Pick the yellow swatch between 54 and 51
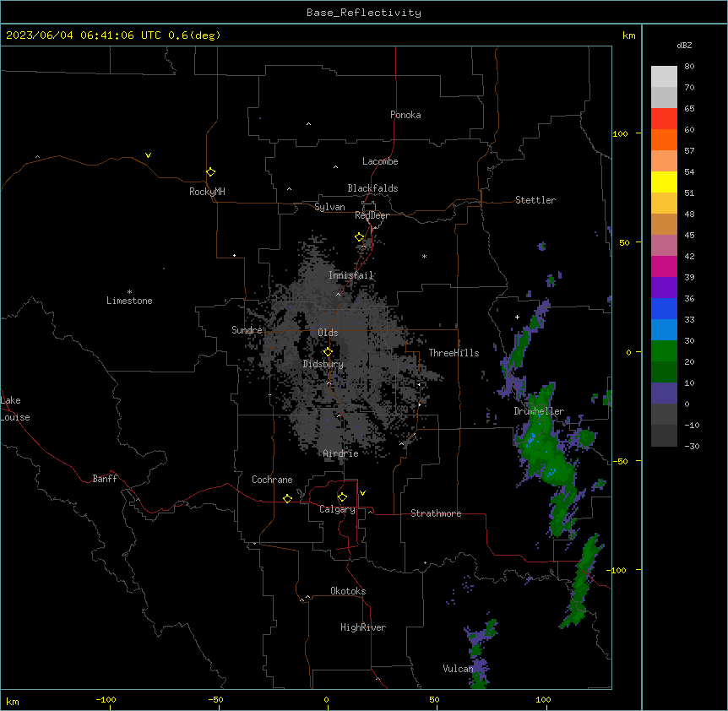 click(x=664, y=182)
